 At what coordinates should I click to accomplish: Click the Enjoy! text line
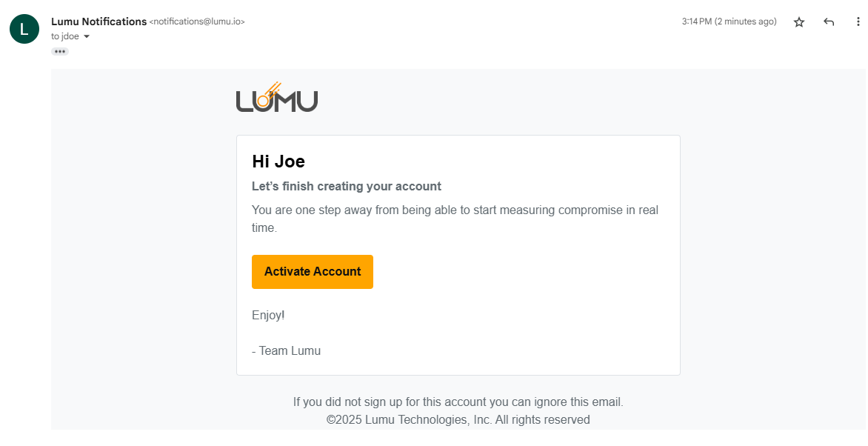point(268,316)
